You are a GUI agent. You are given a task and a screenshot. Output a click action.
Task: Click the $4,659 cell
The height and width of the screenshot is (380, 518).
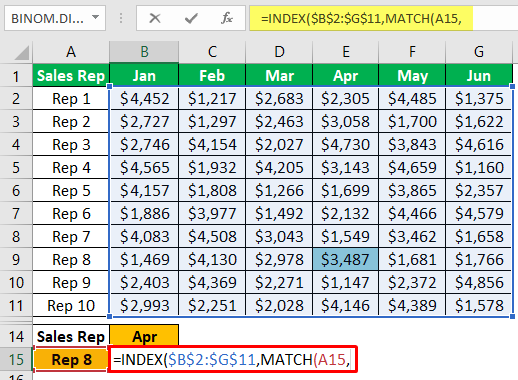click(412, 168)
